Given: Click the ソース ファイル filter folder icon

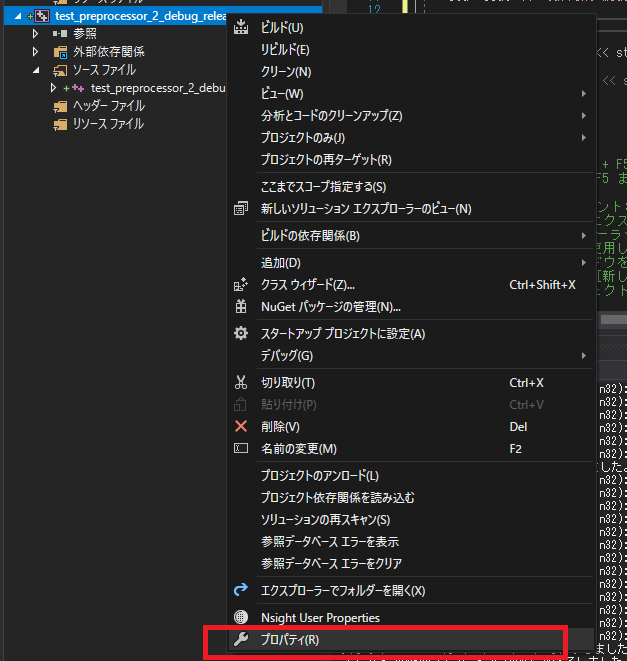Looking at the screenshot, I should pos(60,70).
